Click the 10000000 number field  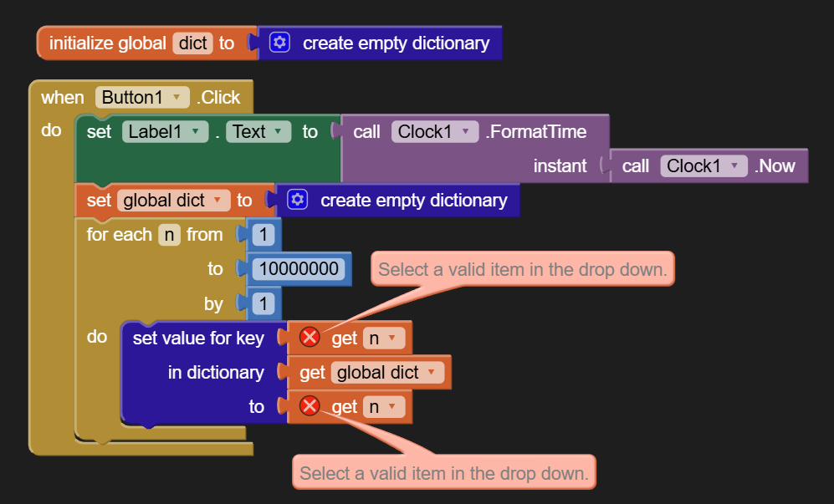tap(299, 269)
